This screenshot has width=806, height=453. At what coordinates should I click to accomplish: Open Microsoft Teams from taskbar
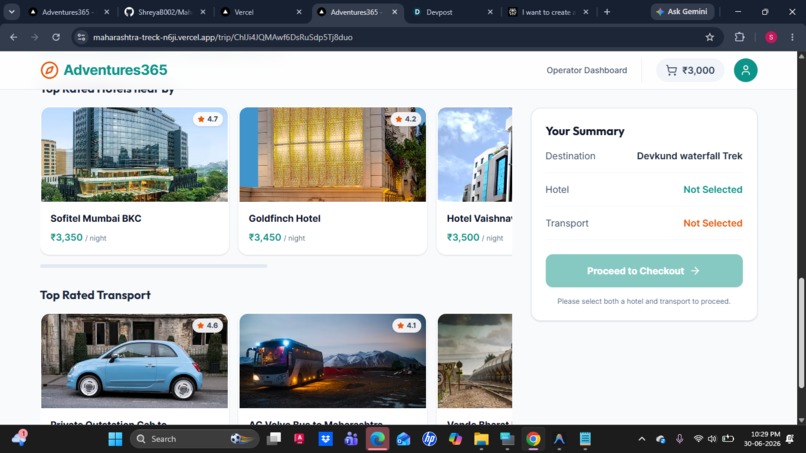pos(351,439)
